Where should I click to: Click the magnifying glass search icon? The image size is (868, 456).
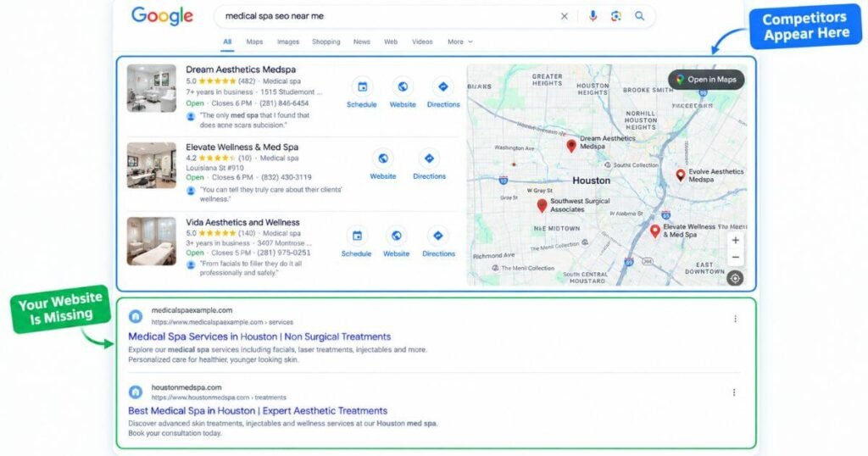[x=639, y=16]
